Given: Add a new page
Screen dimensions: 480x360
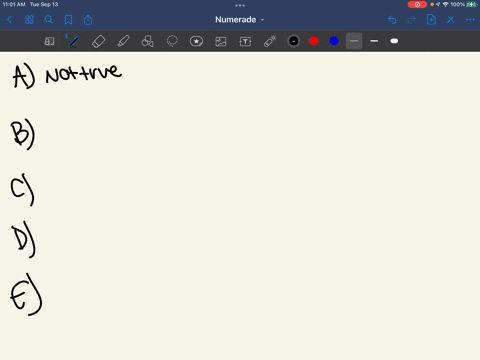Looking at the screenshot, I should (x=431, y=20).
